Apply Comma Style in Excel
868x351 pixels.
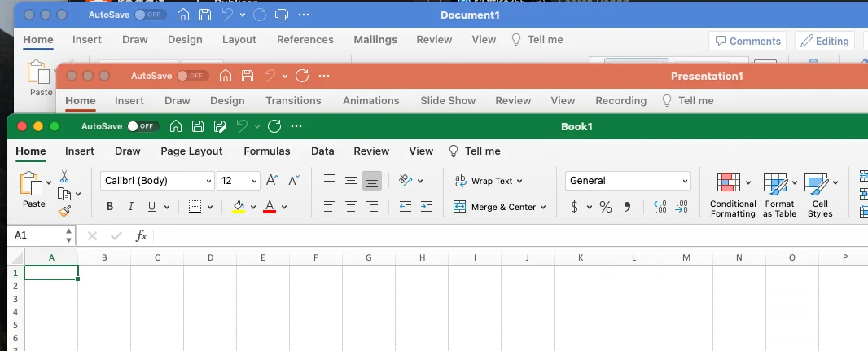coord(627,207)
